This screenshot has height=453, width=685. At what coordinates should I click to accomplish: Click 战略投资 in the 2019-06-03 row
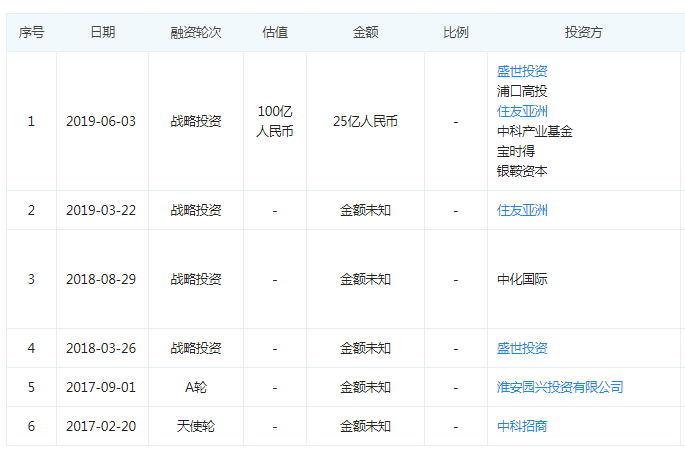pyautogui.click(x=196, y=121)
